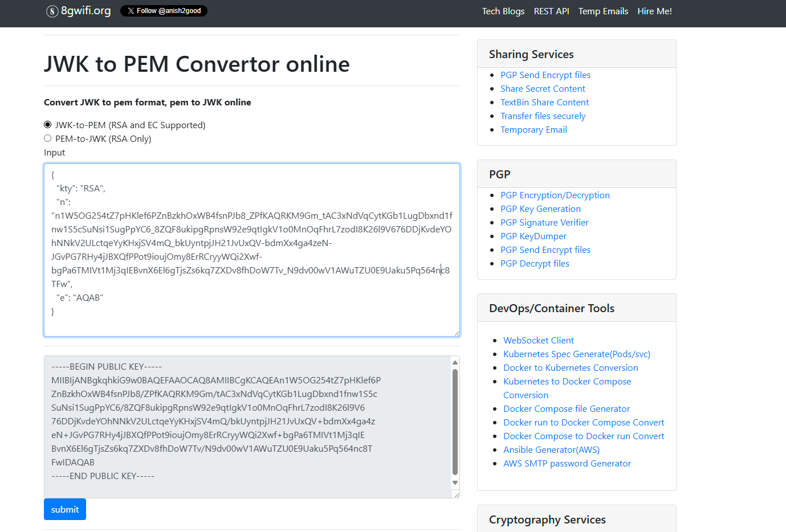Open the PGP Send Encrypt files link under Sharing Services

tap(545, 75)
